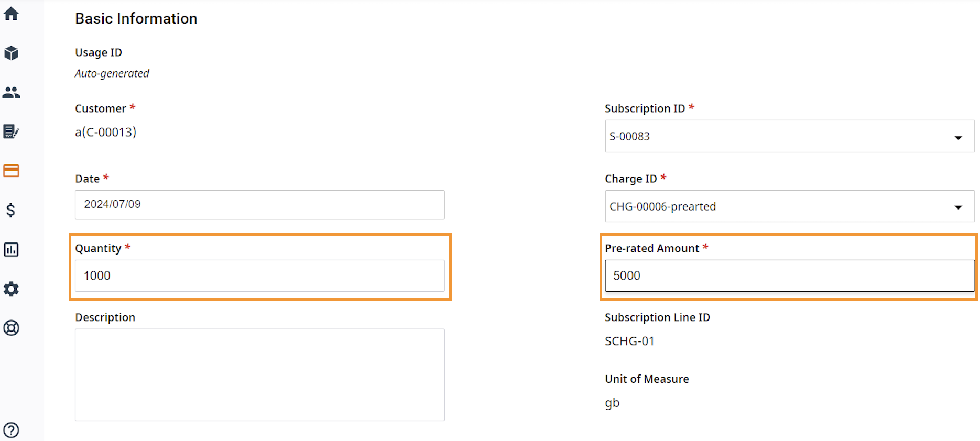This screenshot has width=980, height=441.
Task: Focus the Pre-rated Amount field
Action: [x=790, y=275]
